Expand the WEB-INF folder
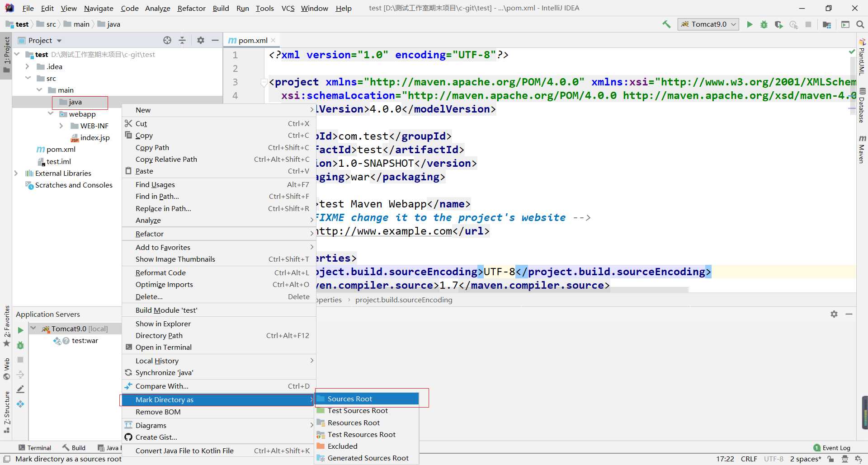Screen dimensions: 868x465 [x=61, y=126]
